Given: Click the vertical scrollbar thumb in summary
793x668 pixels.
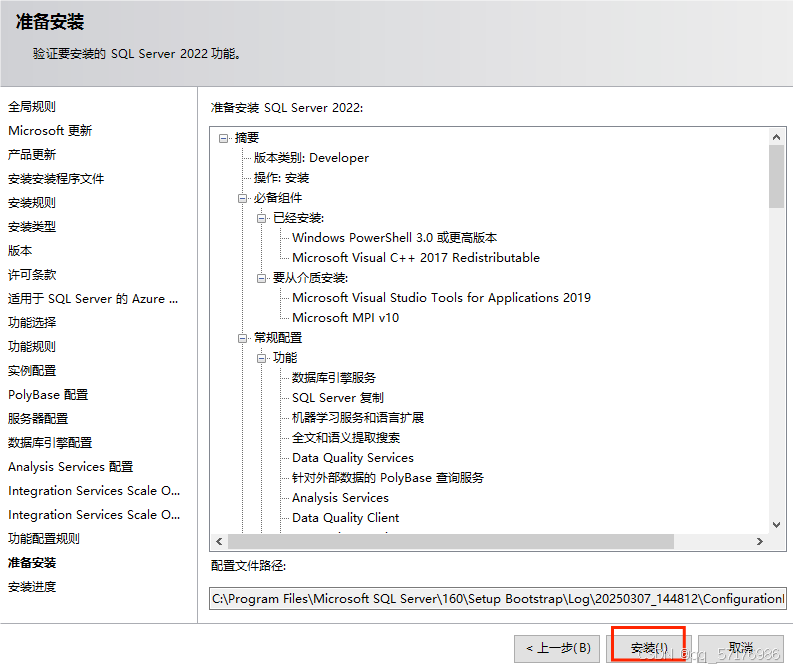Looking at the screenshot, I should click(x=776, y=176).
